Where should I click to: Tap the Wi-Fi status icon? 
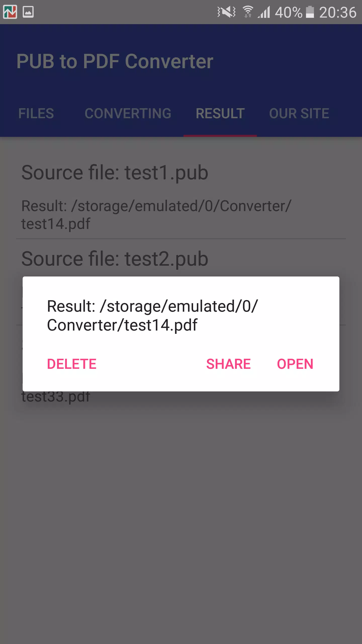(x=248, y=12)
